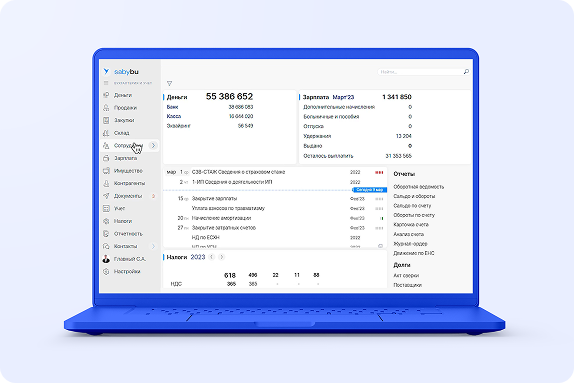Image resolution: width=574 pixels, height=383 pixels.
Task: Open the filter funnel icon
Action: tap(169, 83)
